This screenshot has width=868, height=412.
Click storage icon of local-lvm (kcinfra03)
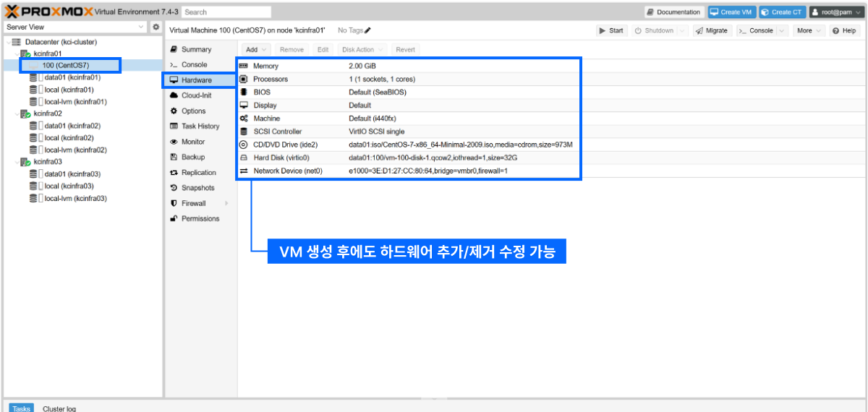pyautogui.click(x=33, y=198)
